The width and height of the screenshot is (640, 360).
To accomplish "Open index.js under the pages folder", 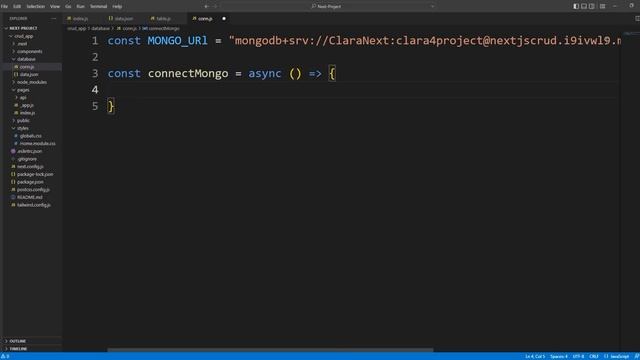I will click(27, 113).
